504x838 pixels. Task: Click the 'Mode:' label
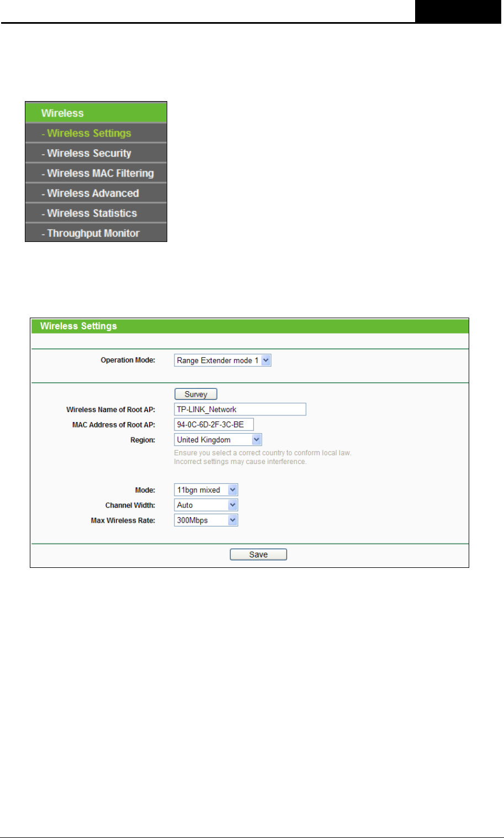point(145,490)
